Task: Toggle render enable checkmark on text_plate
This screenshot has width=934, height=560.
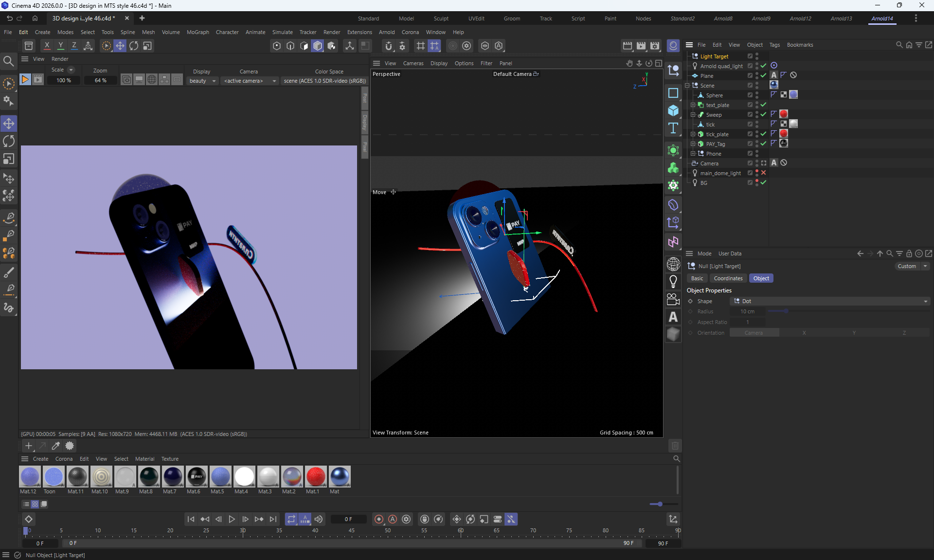Action: 763,105
